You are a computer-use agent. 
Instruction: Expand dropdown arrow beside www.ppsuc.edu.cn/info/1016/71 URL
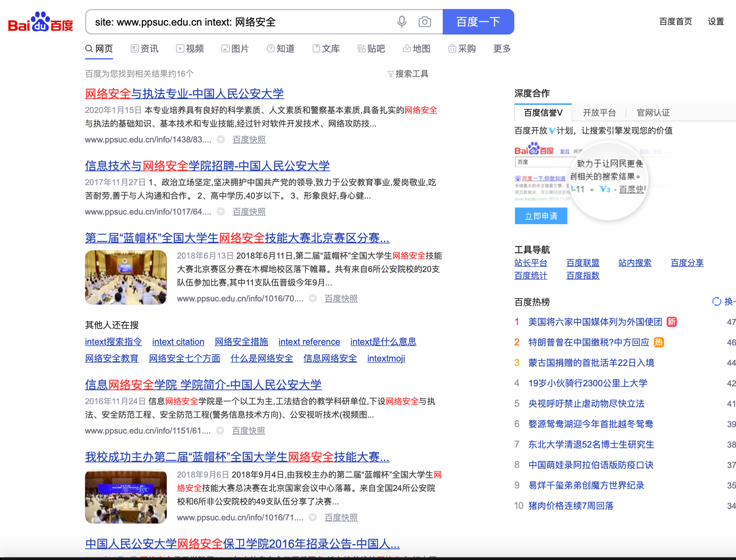coord(312,517)
